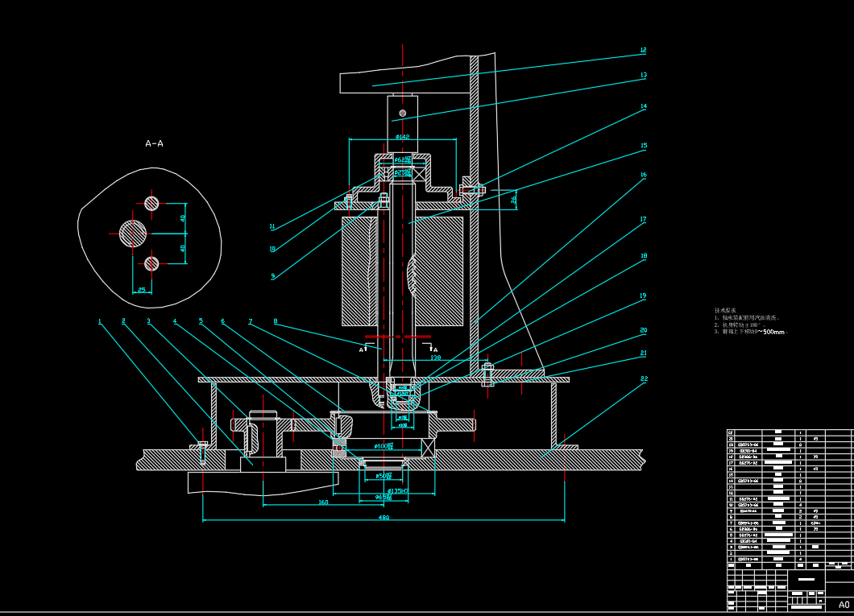854x616 pixels.
Task: Select the 480 overall width dimension
Action: click(383, 518)
